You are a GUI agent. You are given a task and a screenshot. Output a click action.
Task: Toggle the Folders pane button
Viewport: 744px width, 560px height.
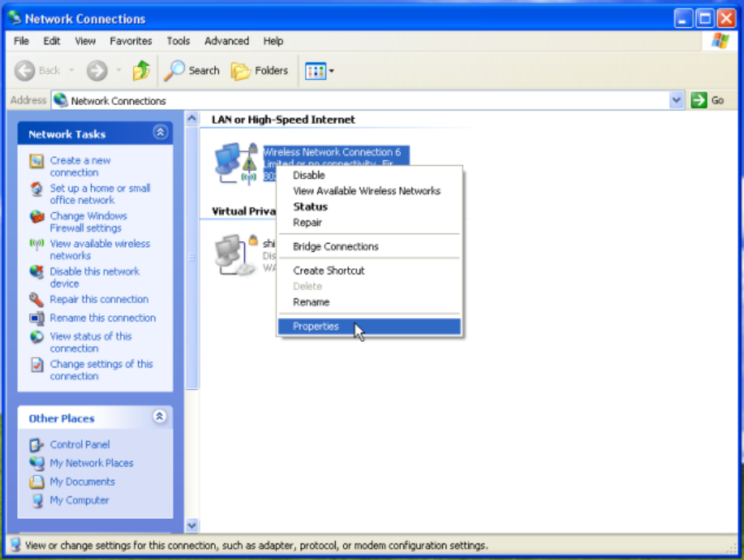click(260, 71)
